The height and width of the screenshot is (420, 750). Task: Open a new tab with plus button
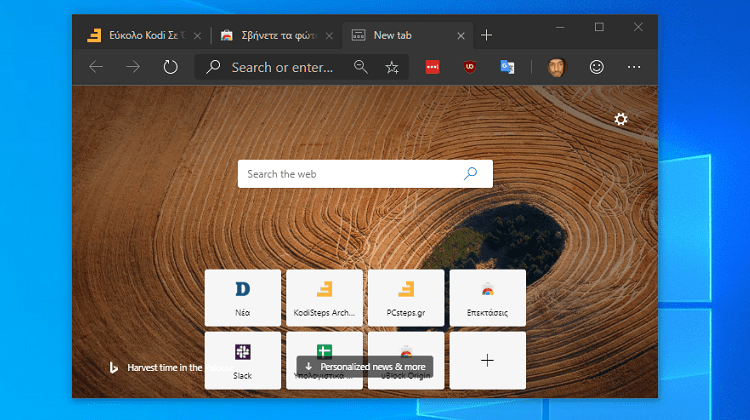point(487,35)
